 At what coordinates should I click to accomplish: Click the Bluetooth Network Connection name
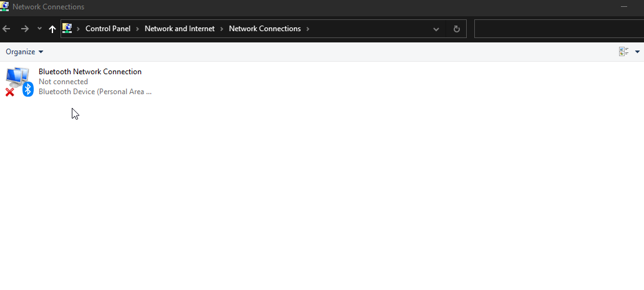[90, 72]
